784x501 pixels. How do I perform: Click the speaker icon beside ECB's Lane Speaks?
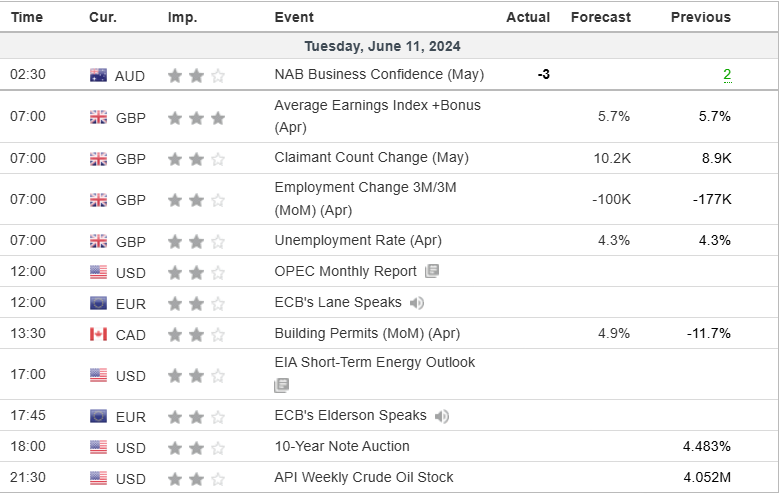click(417, 303)
